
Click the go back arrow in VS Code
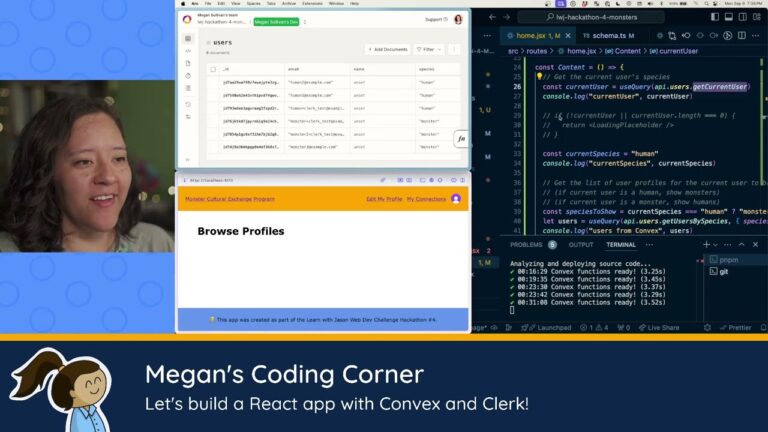[490, 17]
